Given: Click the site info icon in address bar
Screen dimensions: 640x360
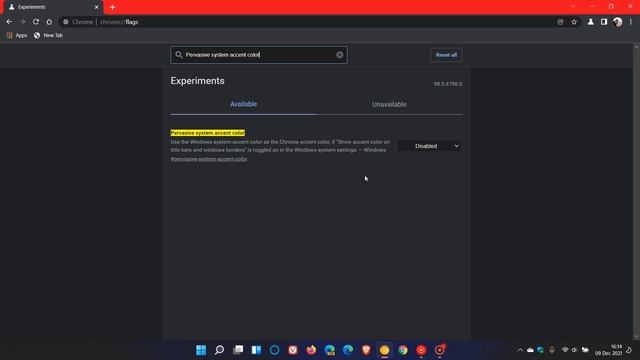Looking at the screenshot, I should click(66, 22).
